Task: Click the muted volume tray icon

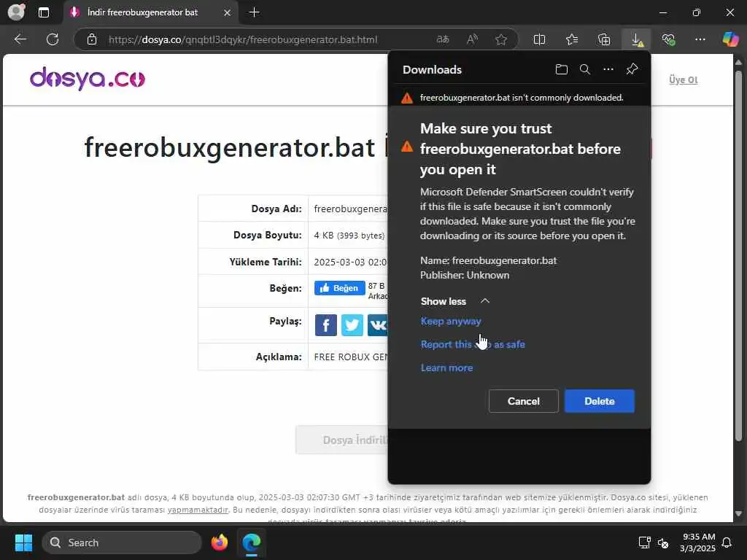Action: [x=663, y=542]
